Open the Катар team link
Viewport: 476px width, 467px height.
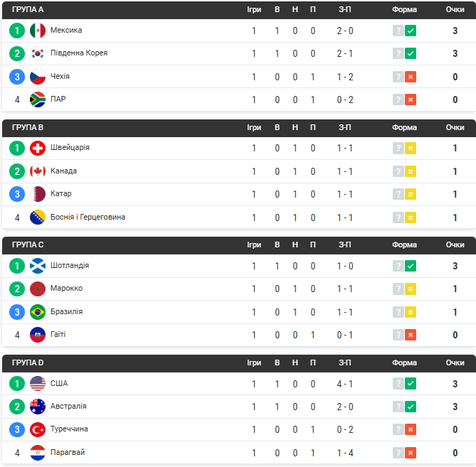[61, 193]
